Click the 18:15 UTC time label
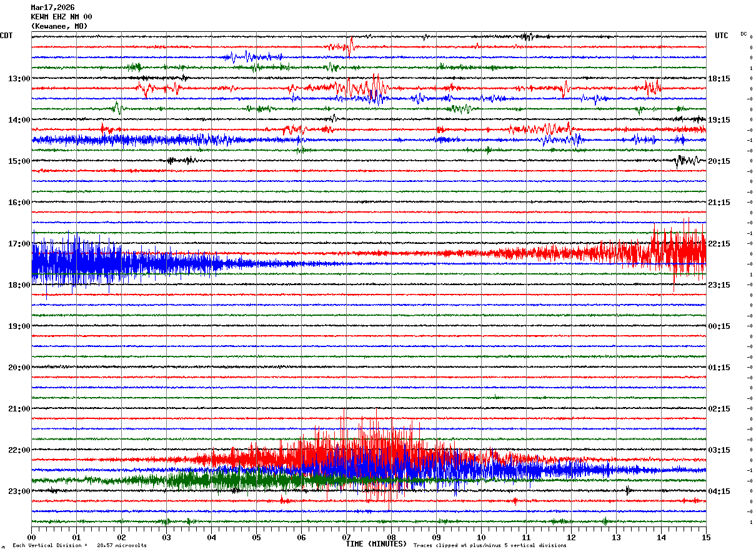The image size is (756, 554). (719, 78)
